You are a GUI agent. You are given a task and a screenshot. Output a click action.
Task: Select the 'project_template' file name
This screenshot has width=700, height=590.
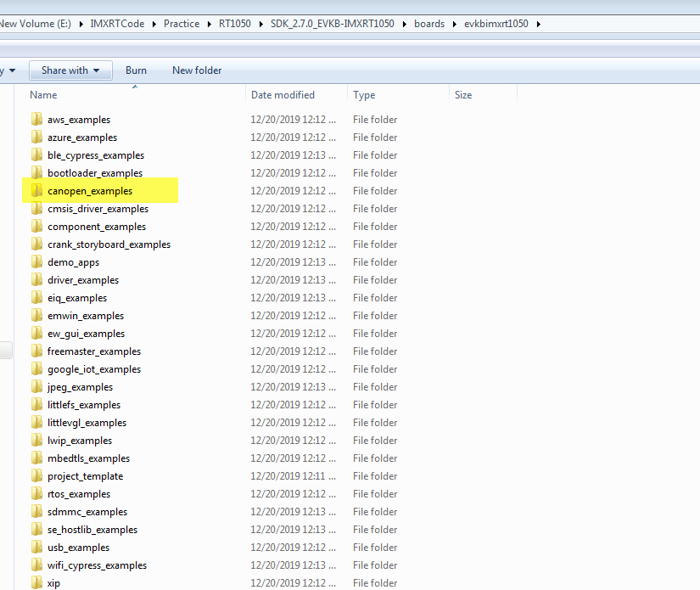(85, 476)
